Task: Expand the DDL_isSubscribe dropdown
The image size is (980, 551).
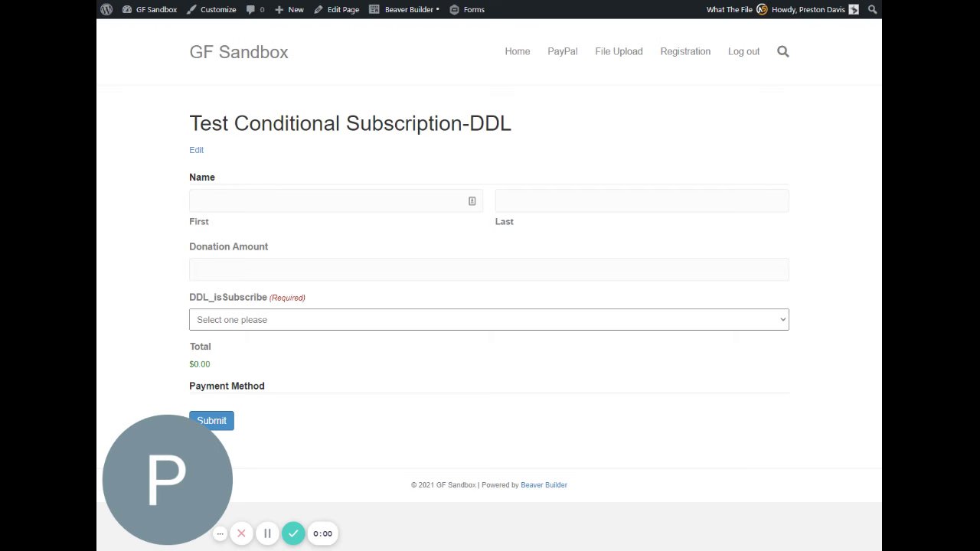Action: [488, 320]
